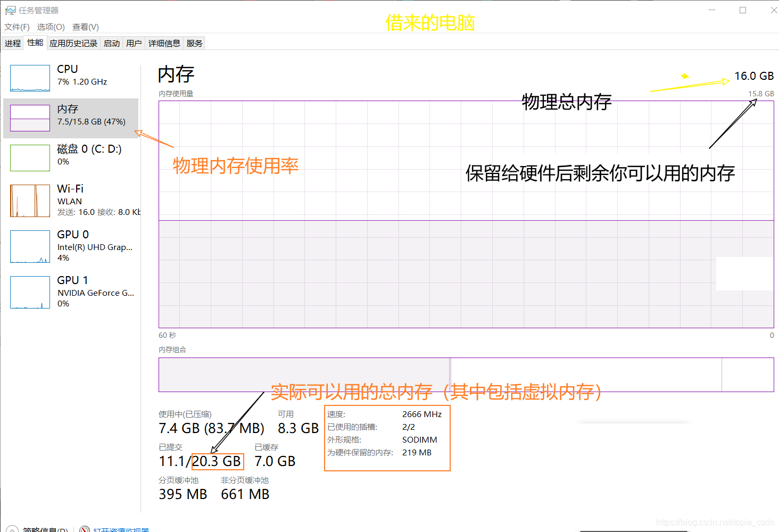The height and width of the screenshot is (532, 779).
Task: Click the in-use segment of 内存组合 bar
Action: click(x=304, y=375)
